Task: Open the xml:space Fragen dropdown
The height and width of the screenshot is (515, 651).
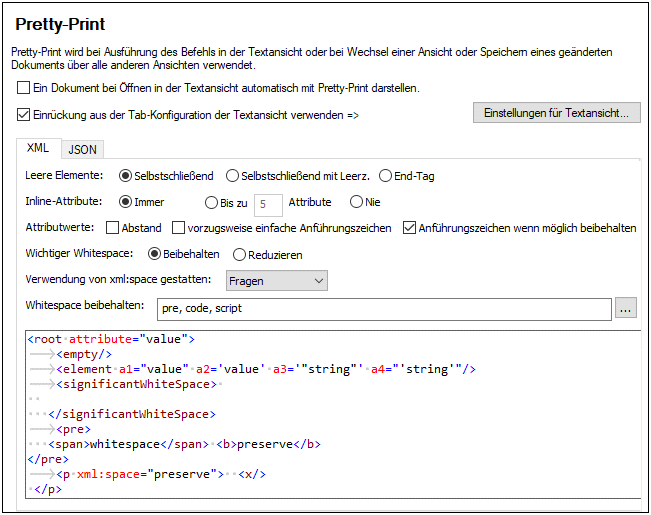Action: pyautogui.click(x=277, y=281)
